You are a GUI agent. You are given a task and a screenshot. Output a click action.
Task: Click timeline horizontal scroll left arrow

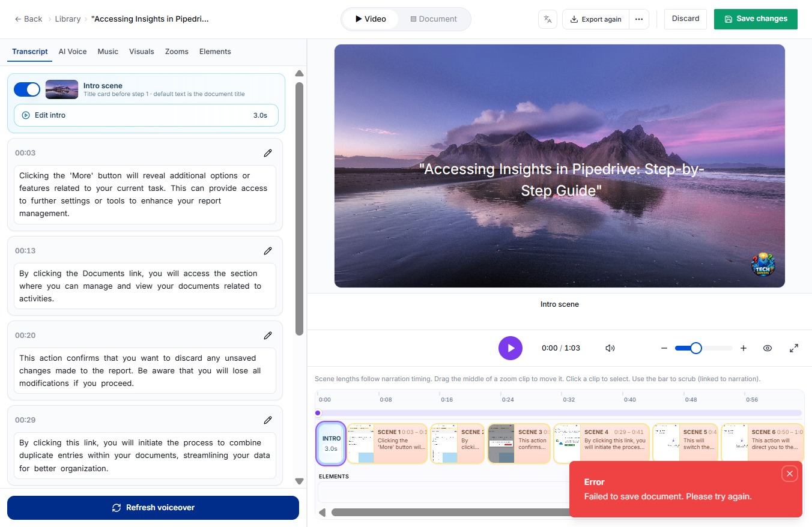tap(322, 512)
